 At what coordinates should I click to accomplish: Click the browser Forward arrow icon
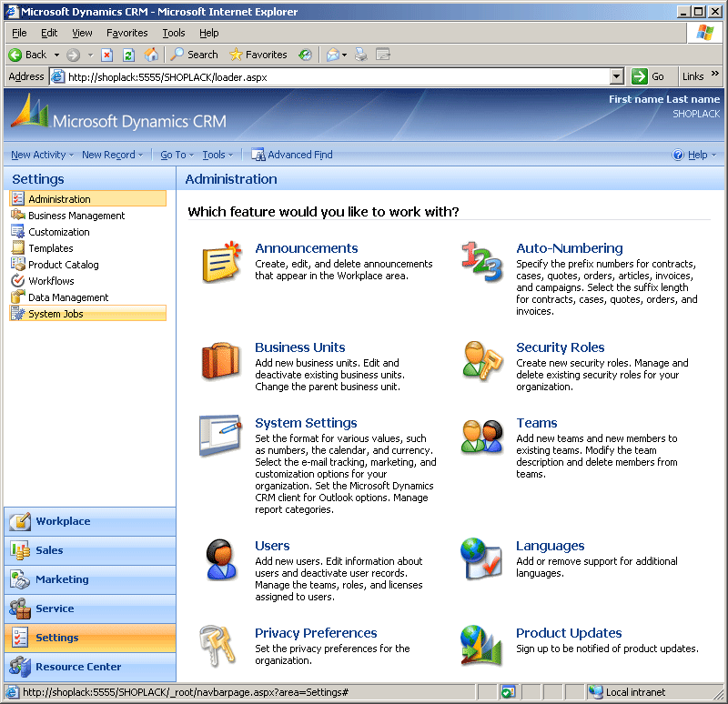[x=73, y=55]
